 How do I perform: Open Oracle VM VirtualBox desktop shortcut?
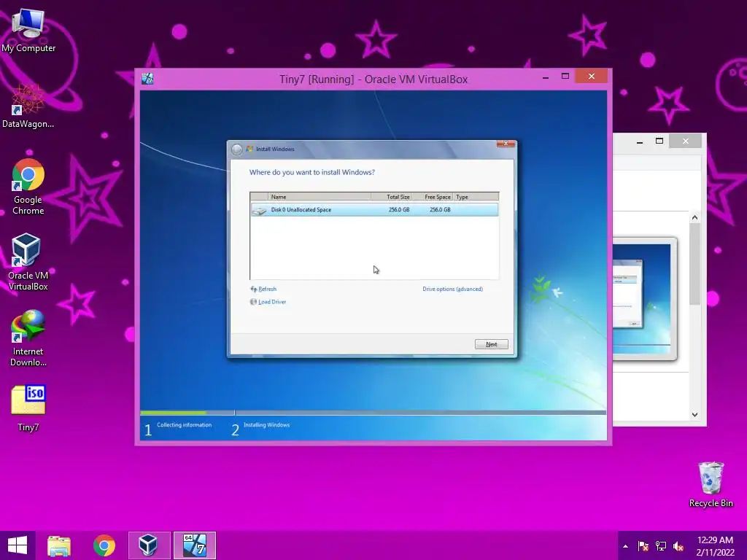pyautogui.click(x=28, y=262)
